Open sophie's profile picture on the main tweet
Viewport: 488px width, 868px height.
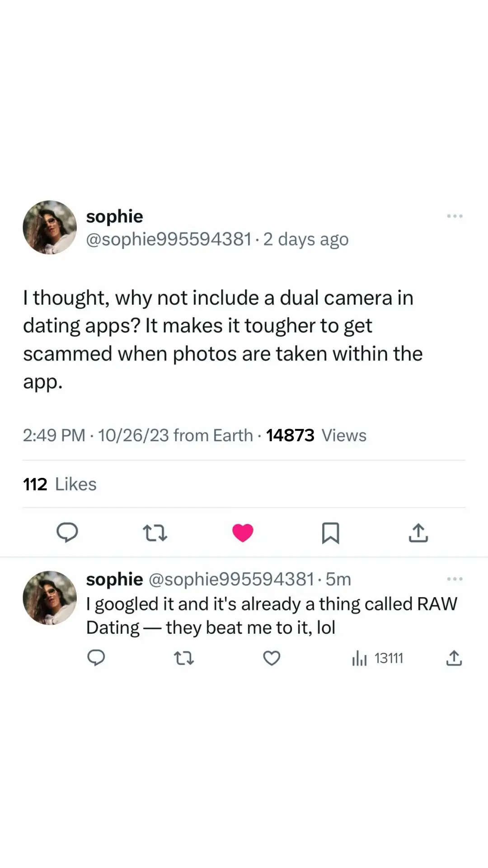tap(50, 227)
